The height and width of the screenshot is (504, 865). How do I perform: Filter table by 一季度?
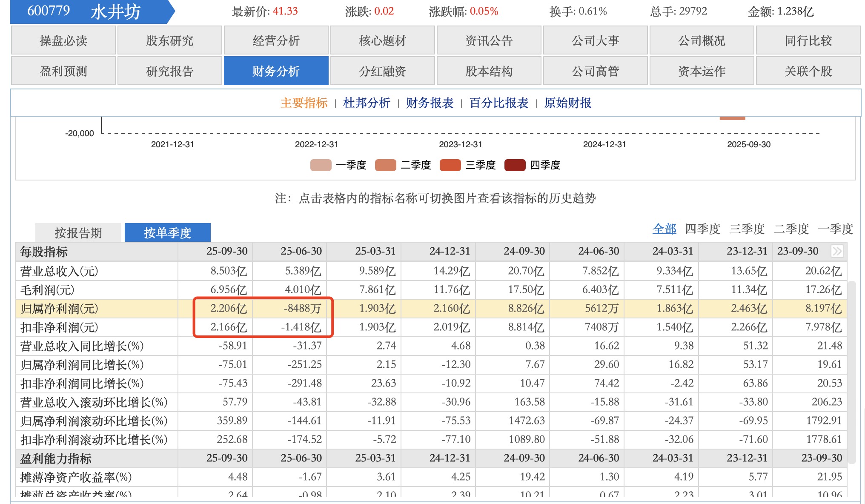tap(835, 229)
